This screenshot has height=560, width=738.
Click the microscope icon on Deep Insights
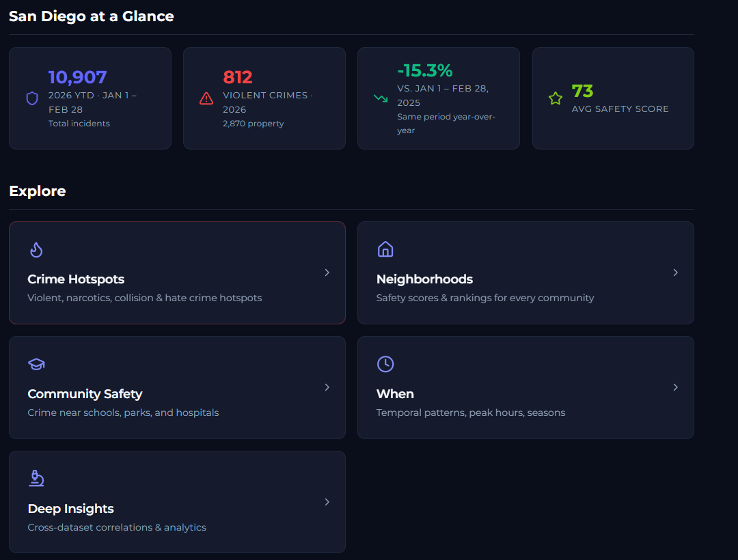[x=36, y=478]
